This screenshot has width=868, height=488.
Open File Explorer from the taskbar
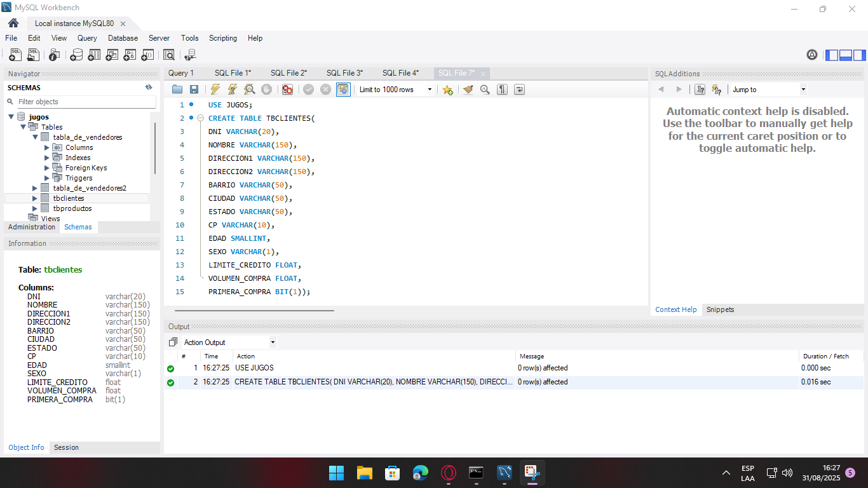pyautogui.click(x=364, y=473)
